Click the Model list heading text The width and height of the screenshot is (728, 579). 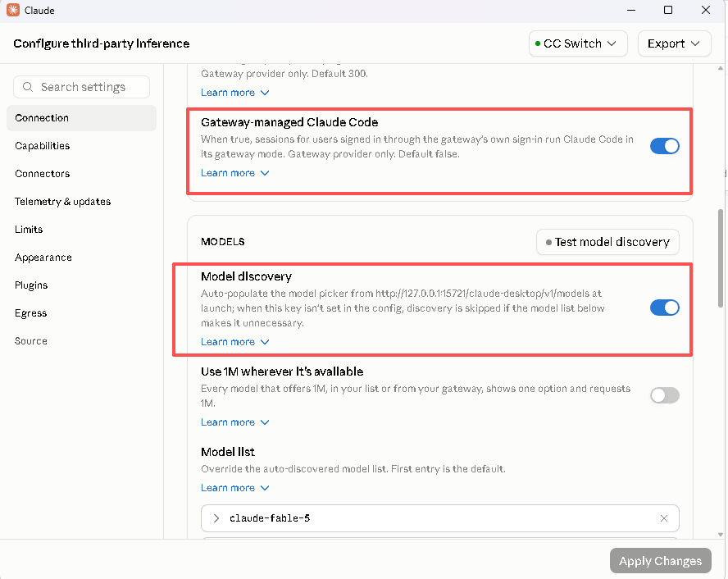pos(228,452)
